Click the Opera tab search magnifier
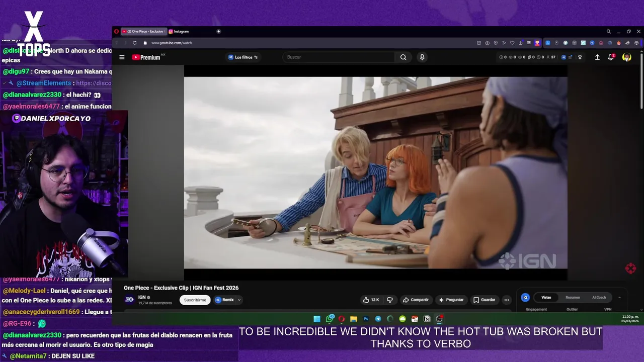Screen dimensions: 644x362 (x=608, y=31)
